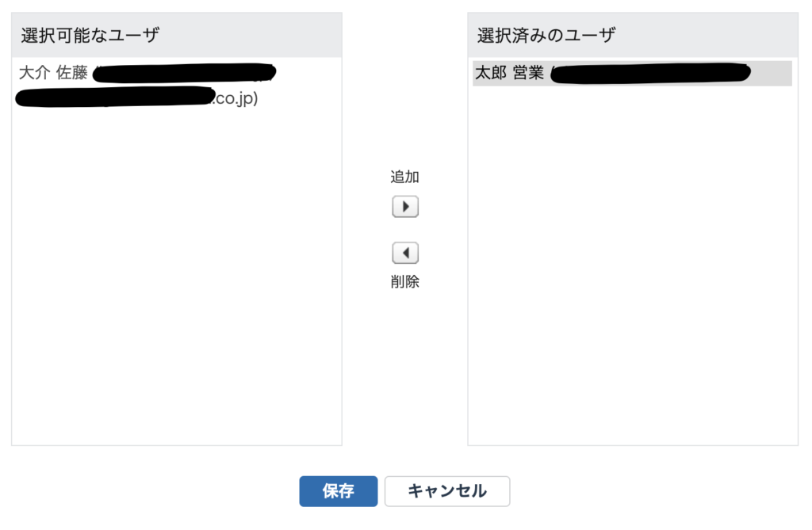
Task: Cancel using the キャンセル button
Action: 447,491
